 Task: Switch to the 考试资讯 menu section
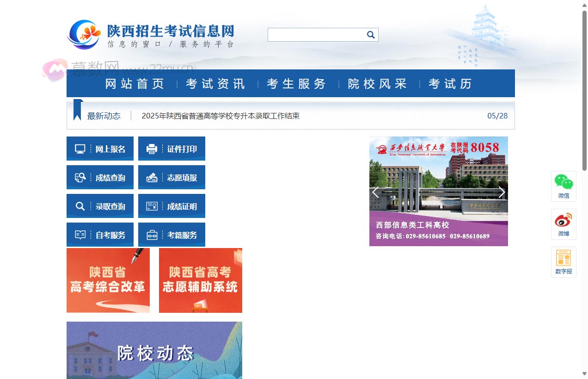215,84
